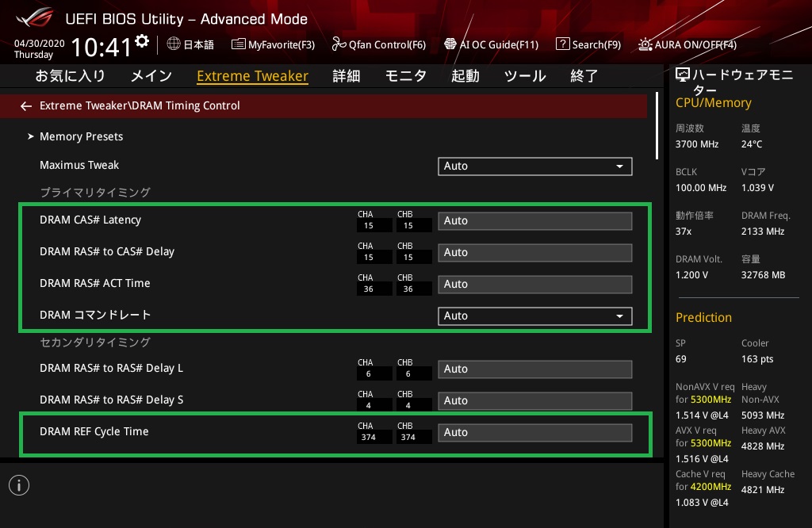This screenshot has width=812, height=528.
Task: Click the 32768 MB capacity value
Action: click(764, 275)
